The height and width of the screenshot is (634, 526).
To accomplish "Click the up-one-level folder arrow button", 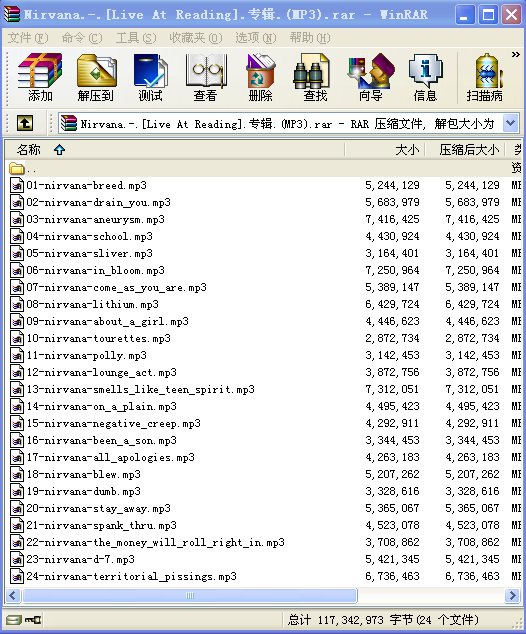I will pos(25,123).
